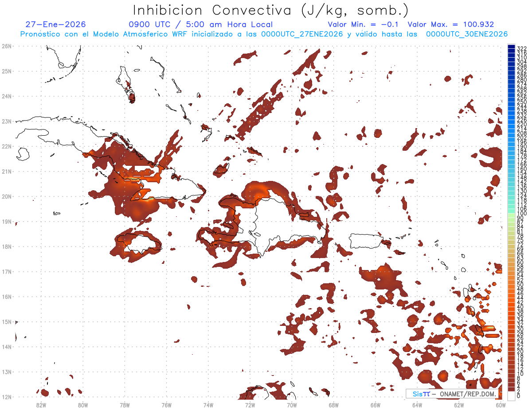Screen dimensions: 532x411
Task: Click the 14N latitude label
Action: pyautogui.click(x=7, y=347)
